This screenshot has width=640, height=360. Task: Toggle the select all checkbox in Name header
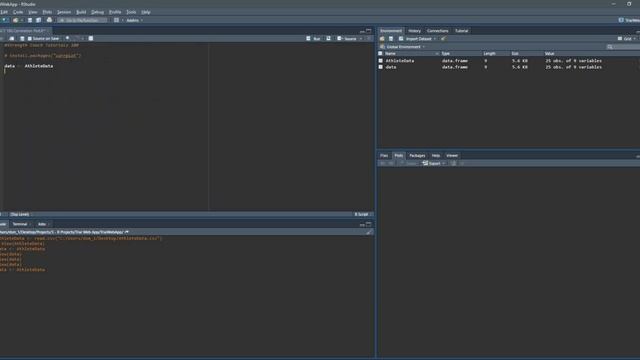381,53
